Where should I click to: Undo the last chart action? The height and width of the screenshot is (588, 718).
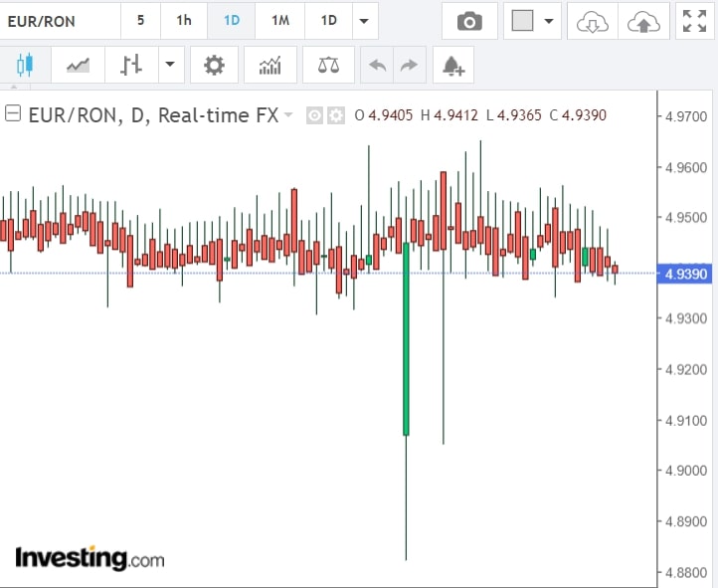pos(377,66)
